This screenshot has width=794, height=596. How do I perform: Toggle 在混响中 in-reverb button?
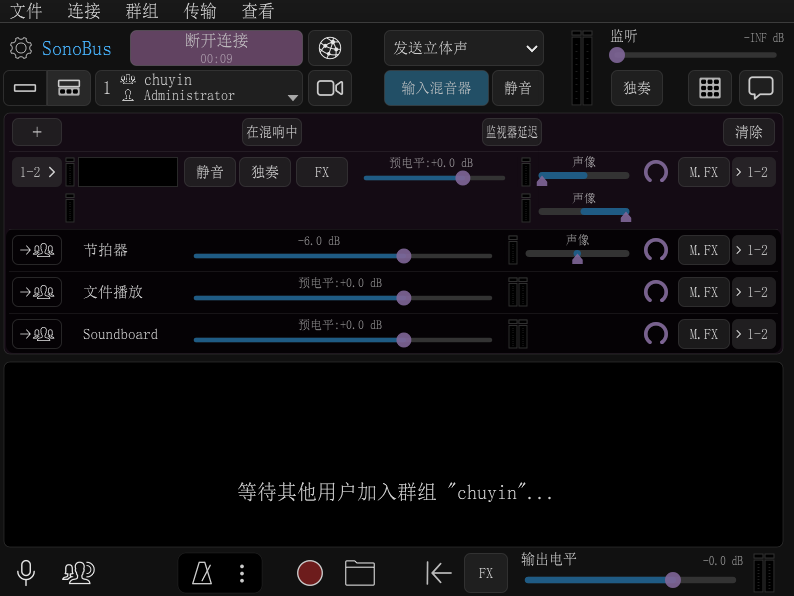[271, 132]
